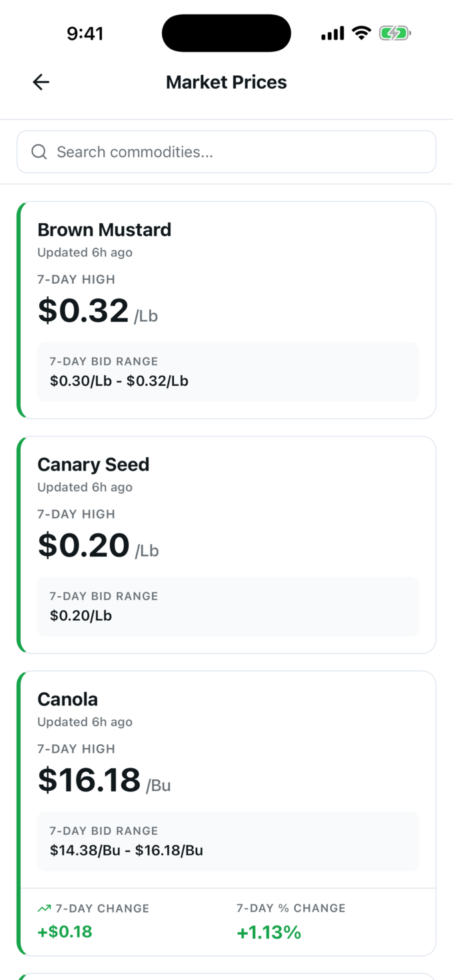453x980 pixels.
Task: Tap the battery charging icon
Action: point(395,33)
